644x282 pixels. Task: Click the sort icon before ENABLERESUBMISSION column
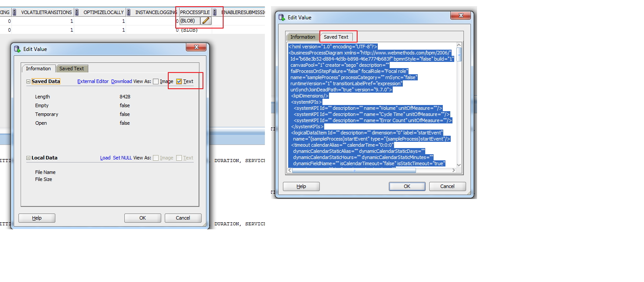[x=215, y=12]
